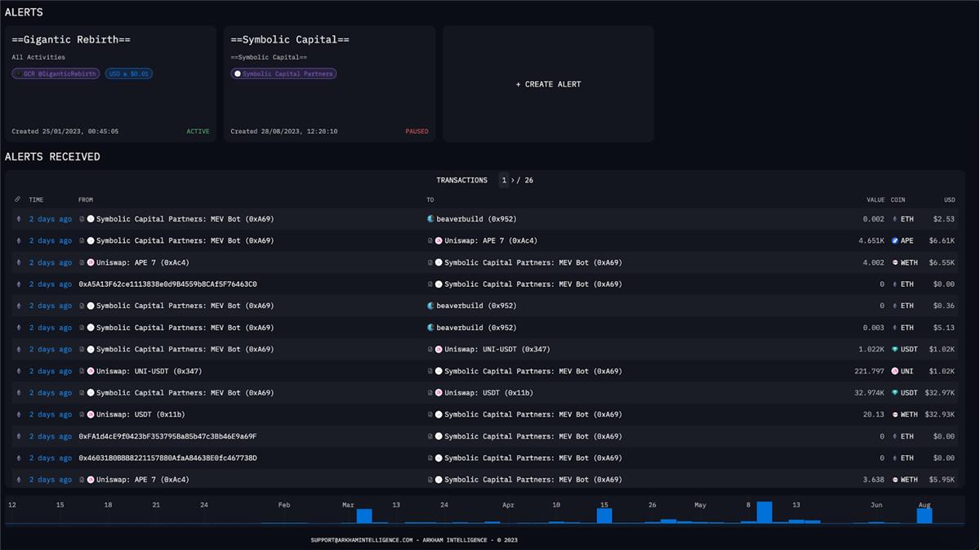
Task: Click the WETH coin icon in $32.93K row
Action: coord(895,414)
